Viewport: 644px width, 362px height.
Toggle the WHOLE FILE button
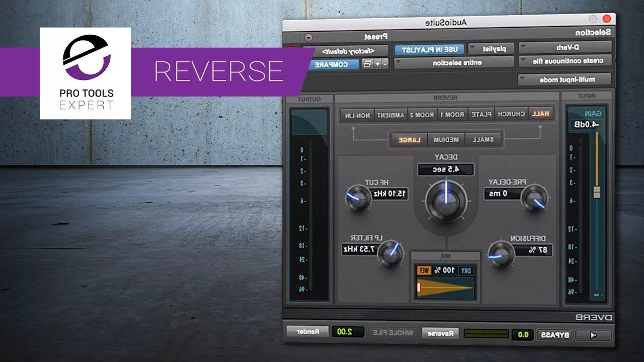point(394,333)
